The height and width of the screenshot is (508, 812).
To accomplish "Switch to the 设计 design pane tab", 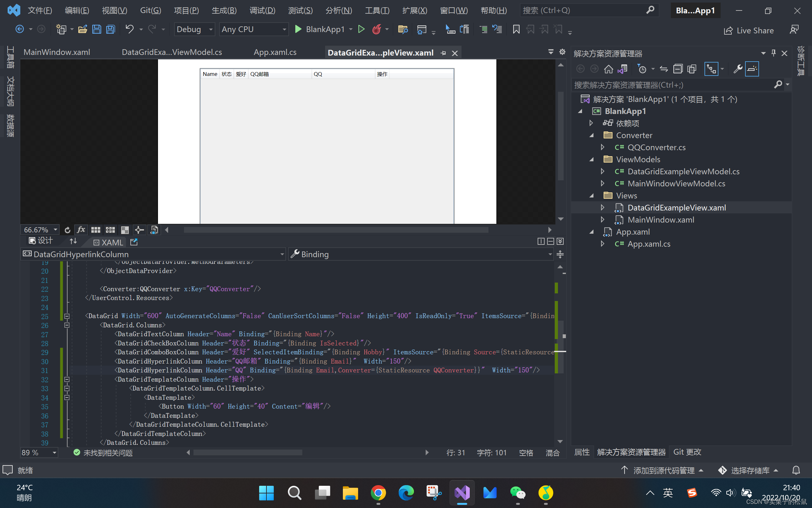I will click(x=41, y=241).
